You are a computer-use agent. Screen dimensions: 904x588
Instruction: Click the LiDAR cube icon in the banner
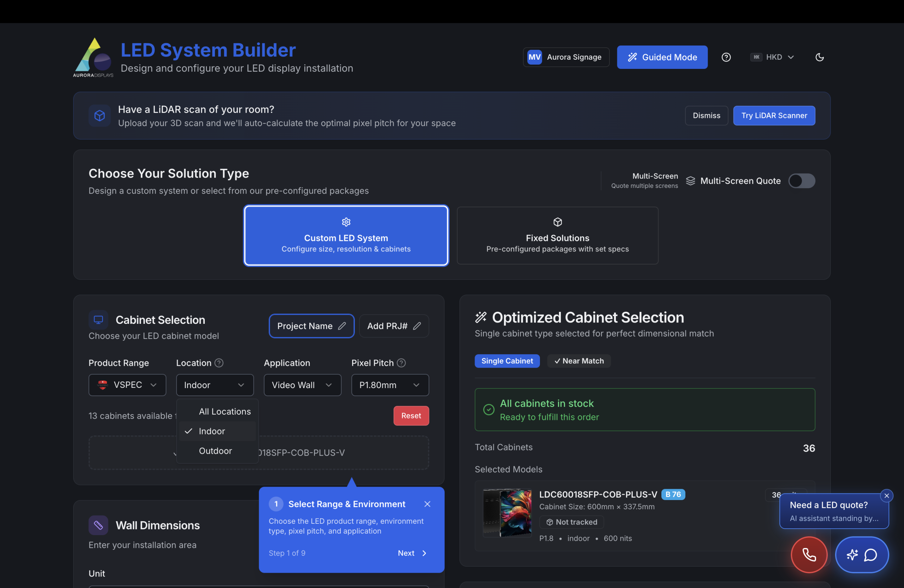(100, 115)
